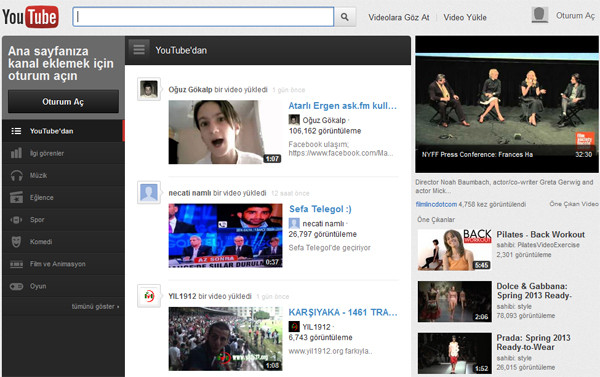Image resolution: width=600 pixels, height=377 pixels.
Task: Select Komedi category
Action: (x=63, y=242)
